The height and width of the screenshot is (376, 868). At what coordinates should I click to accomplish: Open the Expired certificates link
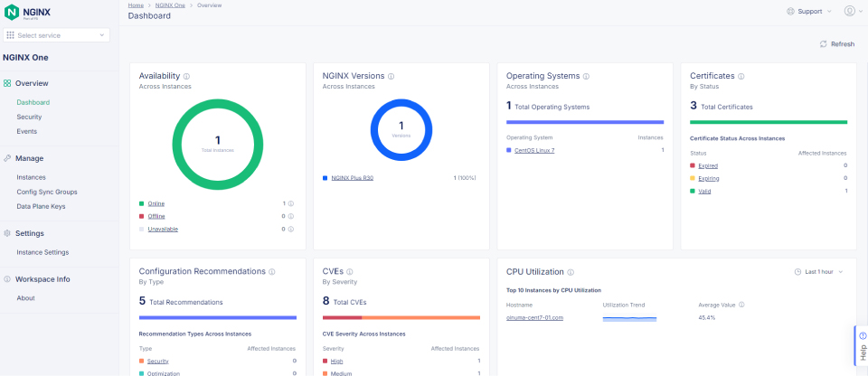pyautogui.click(x=708, y=166)
